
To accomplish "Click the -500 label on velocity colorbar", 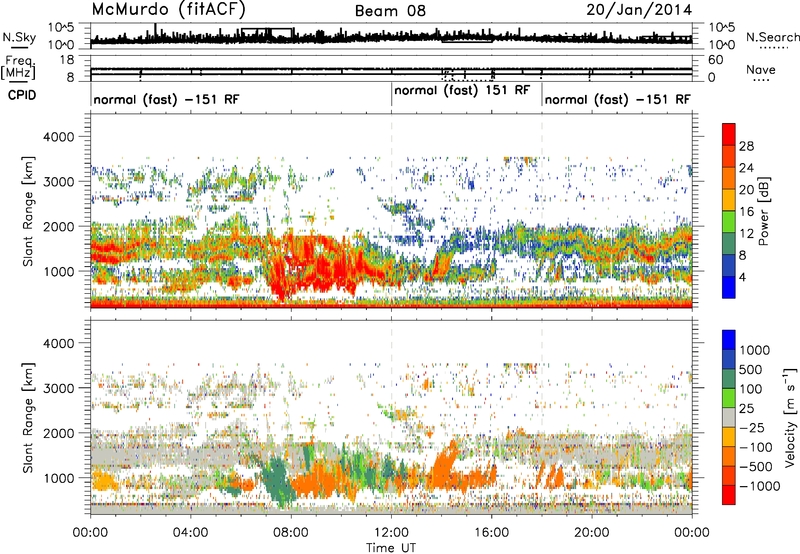I will (756, 467).
